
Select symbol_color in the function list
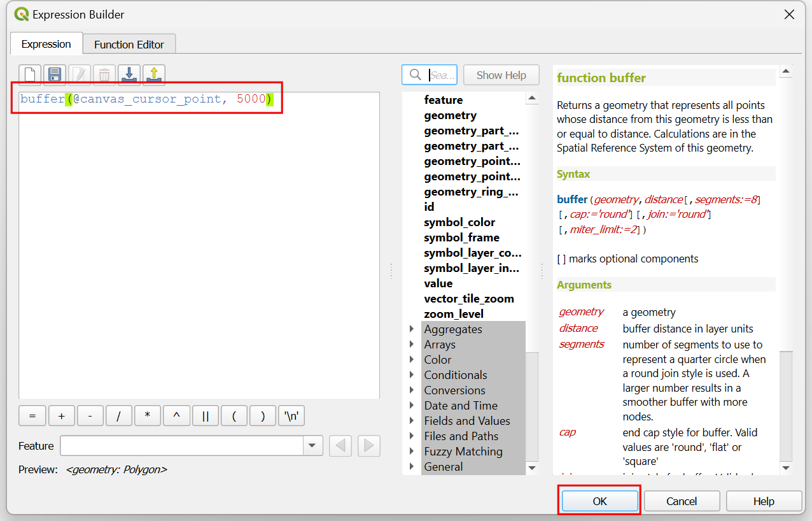[x=459, y=222]
